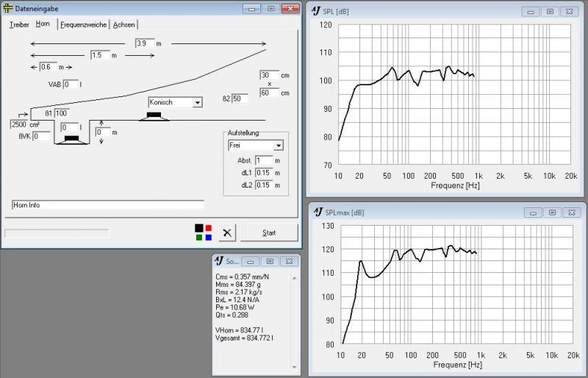Edit the mouth height field showing 30 cm
Viewport: 588px width, 378px height.
[269, 75]
